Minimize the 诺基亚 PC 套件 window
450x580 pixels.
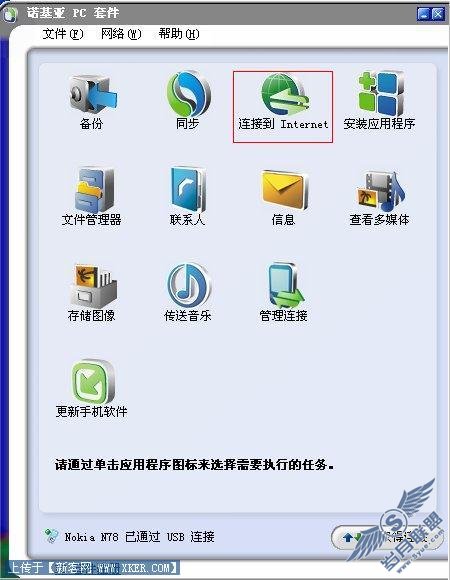(x=423, y=14)
